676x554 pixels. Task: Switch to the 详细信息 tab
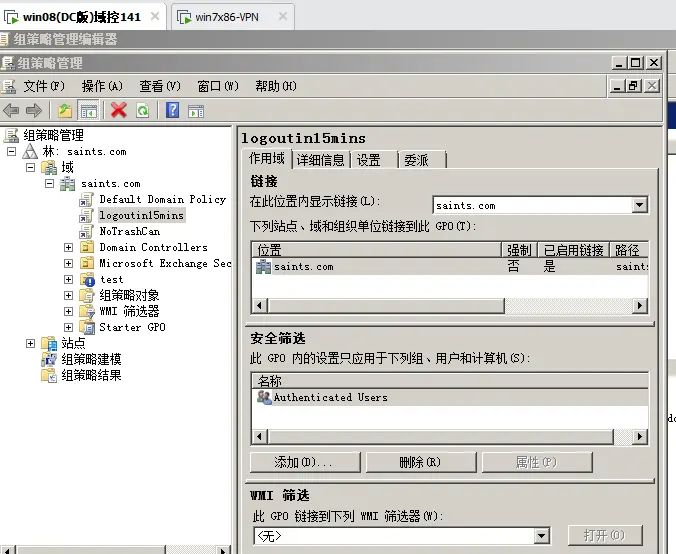tap(320, 160)
